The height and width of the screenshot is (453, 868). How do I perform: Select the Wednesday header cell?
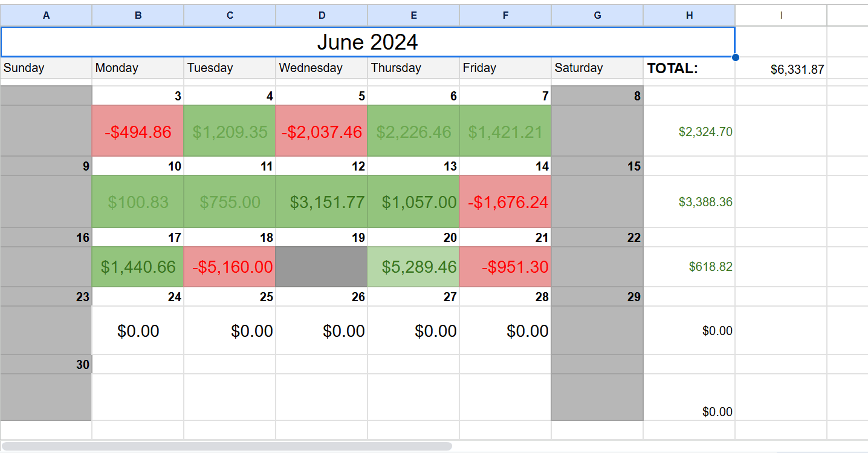(x=322, y=68)
